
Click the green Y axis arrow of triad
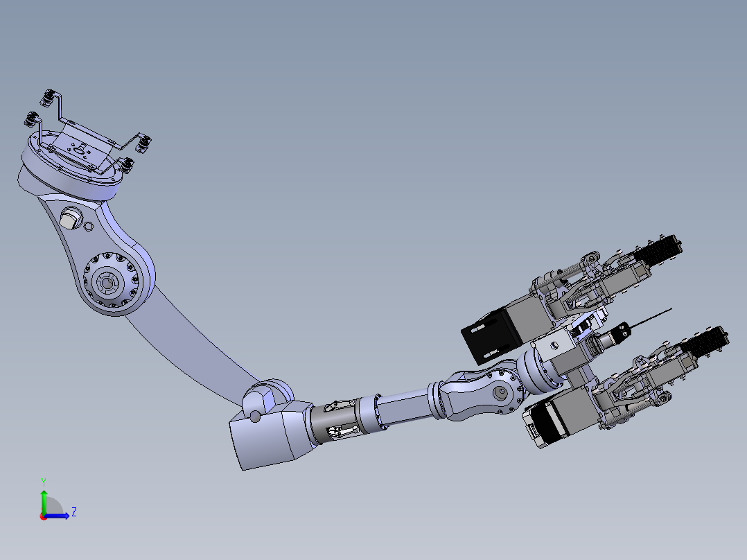pos(44,499)
